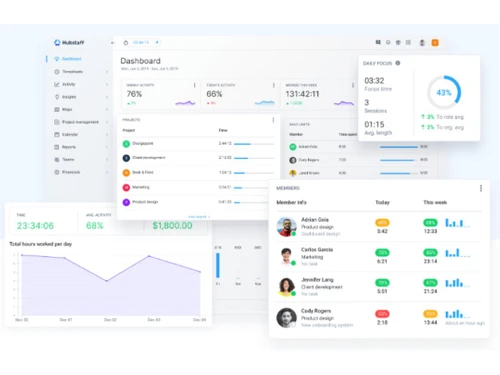Click the orange Desk & Field project badge
This screenshot has height=375, width=500.
[x=126, y=173]
